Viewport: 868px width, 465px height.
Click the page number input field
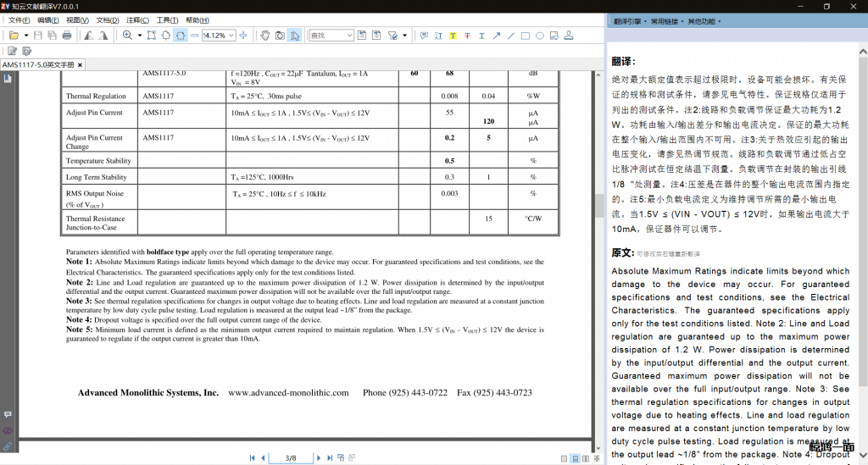coord(291,458)
